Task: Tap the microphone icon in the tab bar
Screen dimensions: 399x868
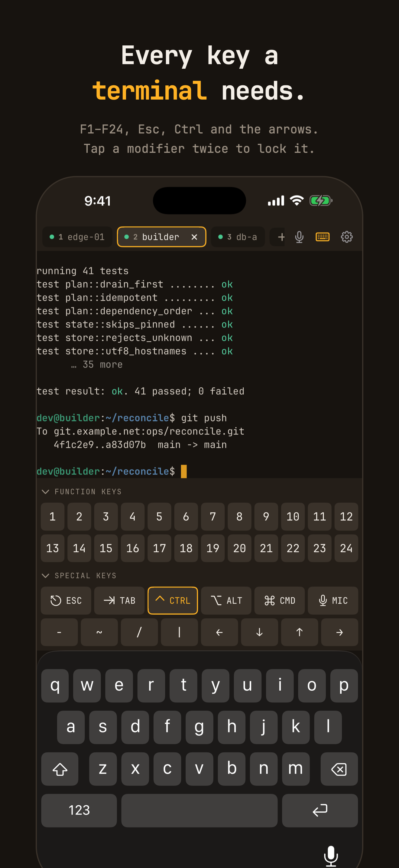Action: coord(299,237)
